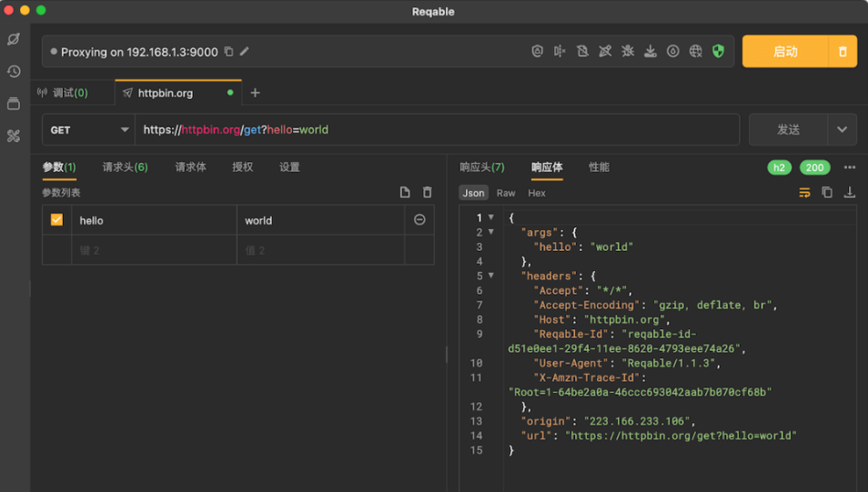Collapse the root JSON object on line 1
The height and width of the screenshot is (492, 868).
coord(491,217)
